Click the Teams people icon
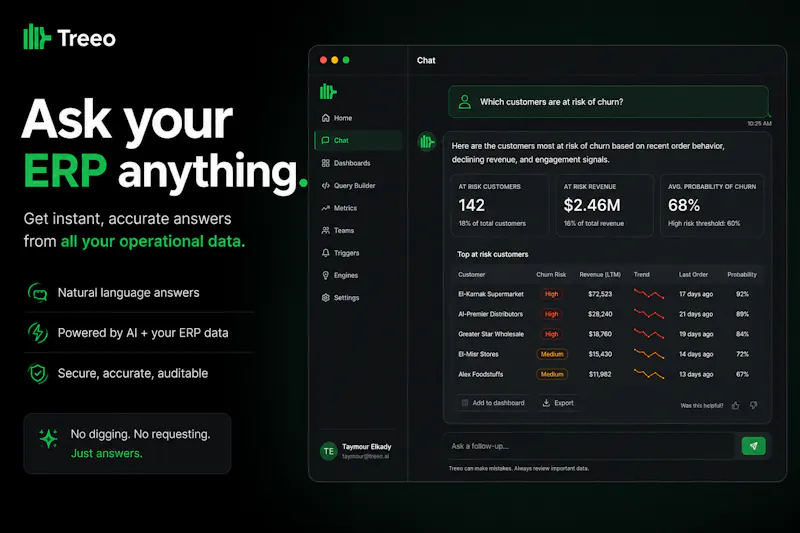This screenshot has width=800, height=533. point(326,230)
